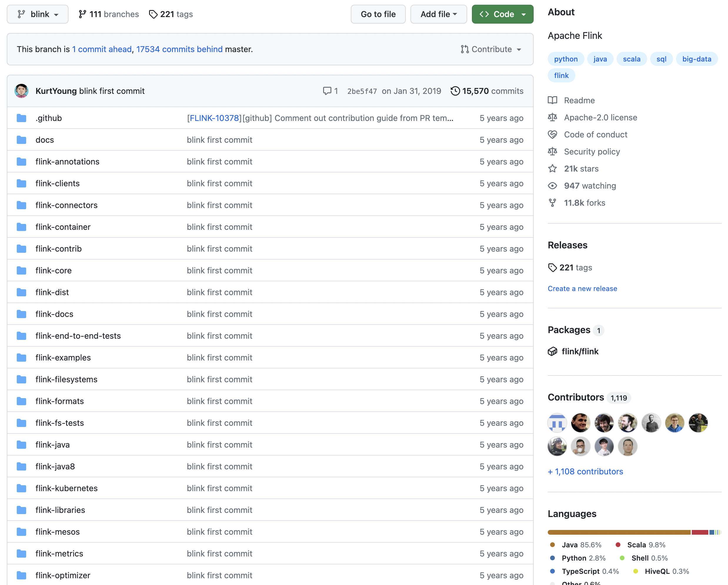Open KurtYoung author name link
The image size is (728, 585).
pos(56,91)
